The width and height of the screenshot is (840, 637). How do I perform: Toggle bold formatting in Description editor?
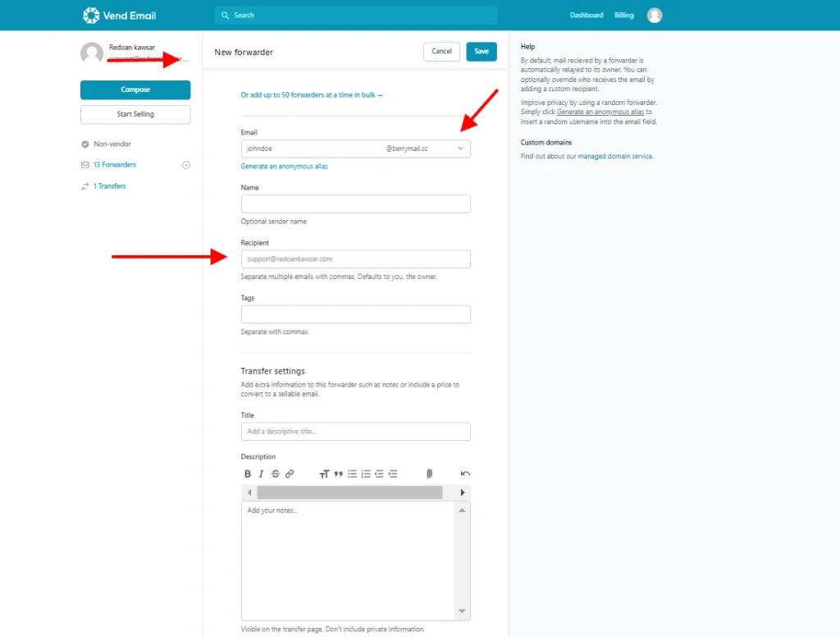tap(248, 474)
